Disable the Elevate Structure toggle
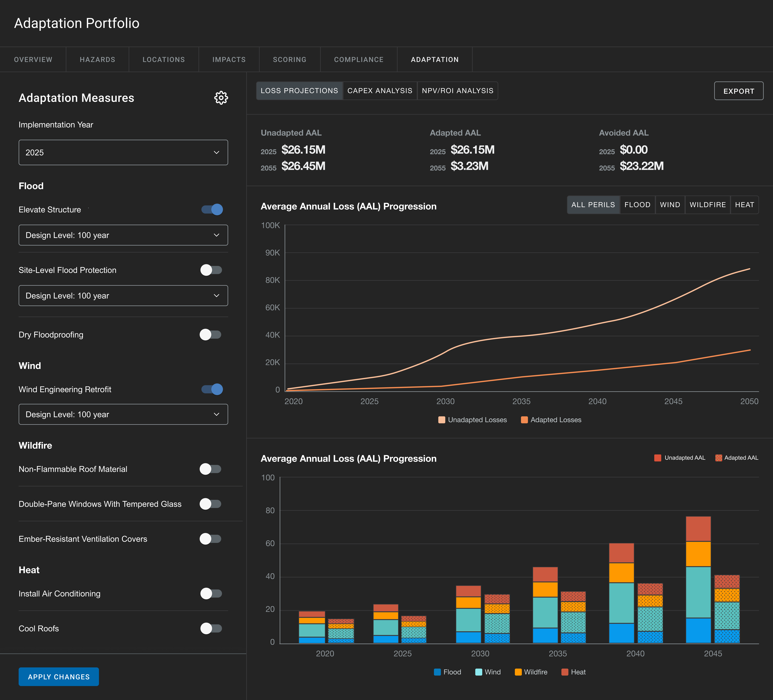 [212, 209]
